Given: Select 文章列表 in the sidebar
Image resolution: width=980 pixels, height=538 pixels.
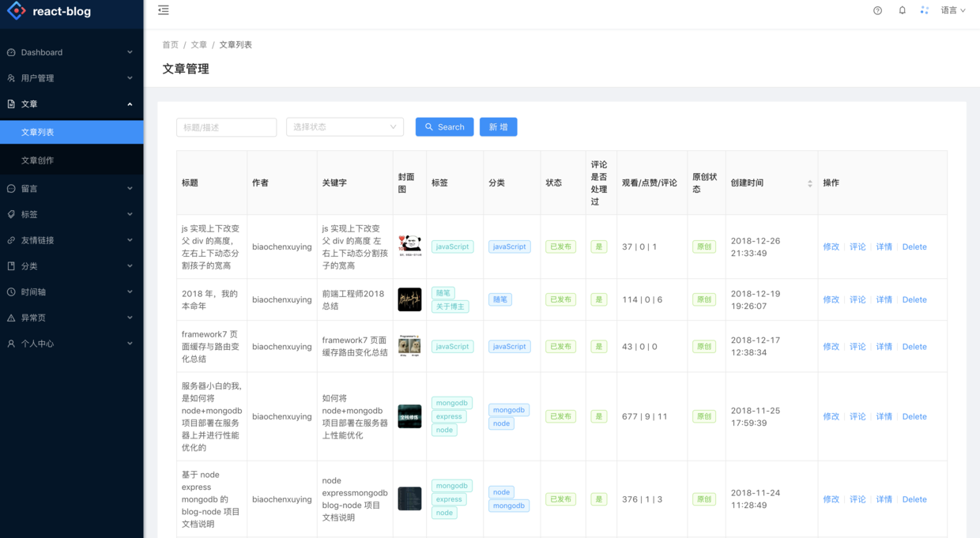Looking at the screenshot, I should (x=38, y=133).
